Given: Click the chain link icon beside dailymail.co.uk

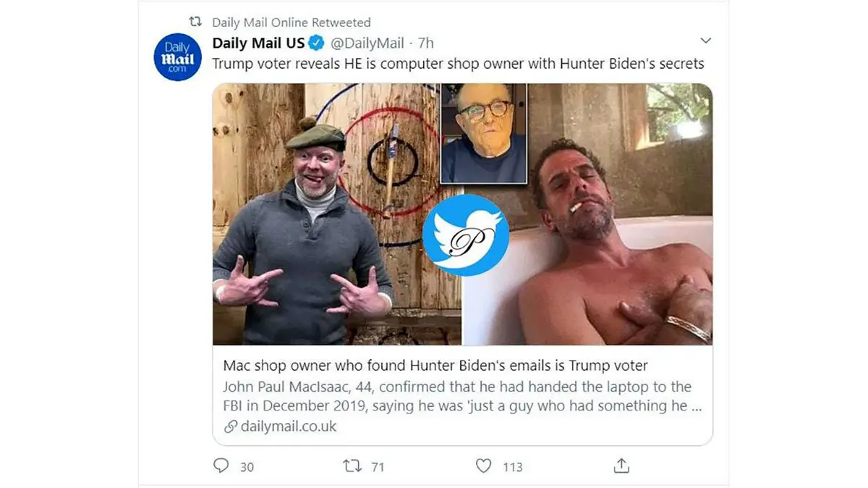Looking at the screenshot, I should point(231,426).
